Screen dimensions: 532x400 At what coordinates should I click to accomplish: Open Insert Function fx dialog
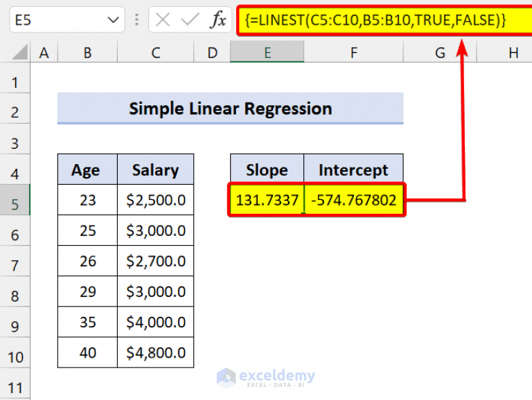pyautogui.click(x=218, y=19)
